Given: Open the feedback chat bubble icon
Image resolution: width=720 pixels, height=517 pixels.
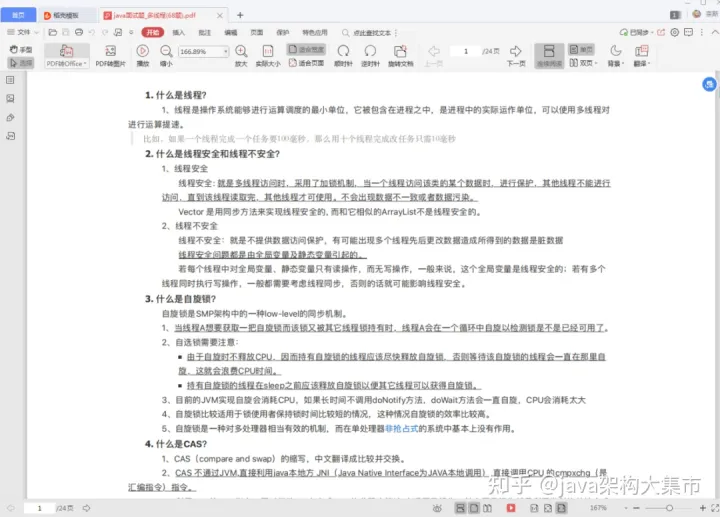Looking at the screenshot, I should (x=688, y=32).
